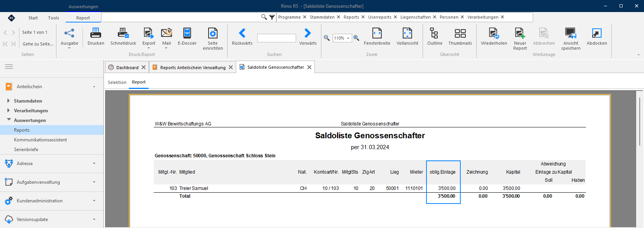The image size is (644, 228).
Task: Close the Programme filter chip
Action: point(305,17)
